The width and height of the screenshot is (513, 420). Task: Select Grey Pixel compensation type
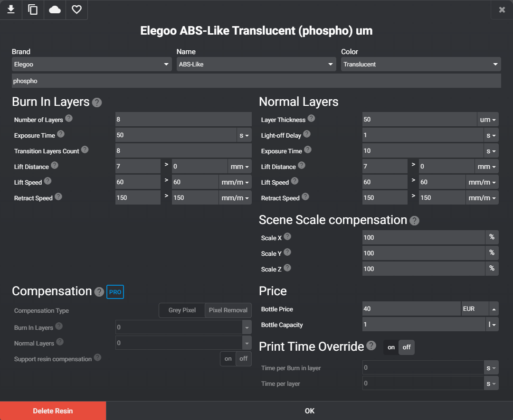182,310
